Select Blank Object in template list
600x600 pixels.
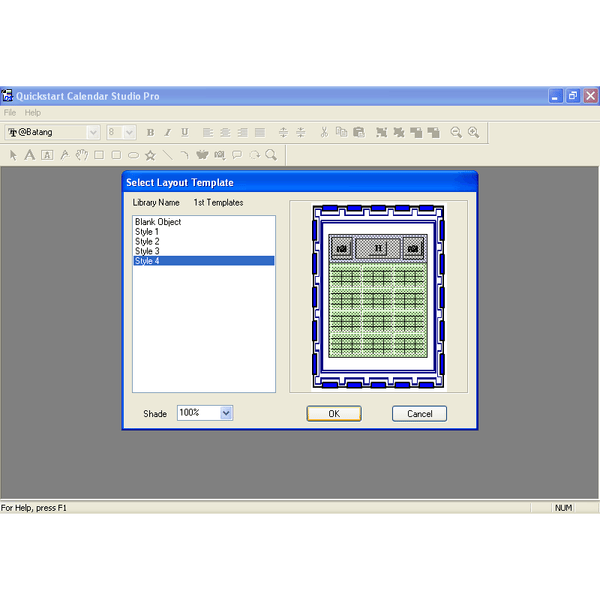[x=204, y=222]
